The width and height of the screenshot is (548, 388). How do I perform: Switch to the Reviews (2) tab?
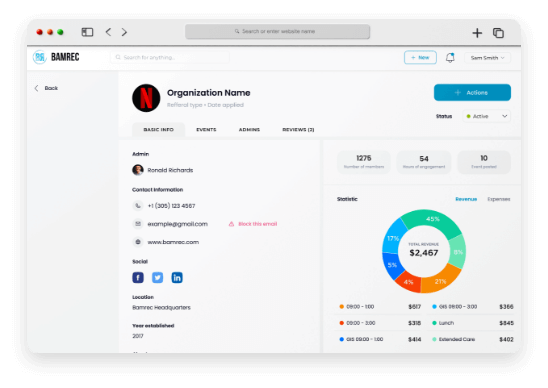coord(298,130)
